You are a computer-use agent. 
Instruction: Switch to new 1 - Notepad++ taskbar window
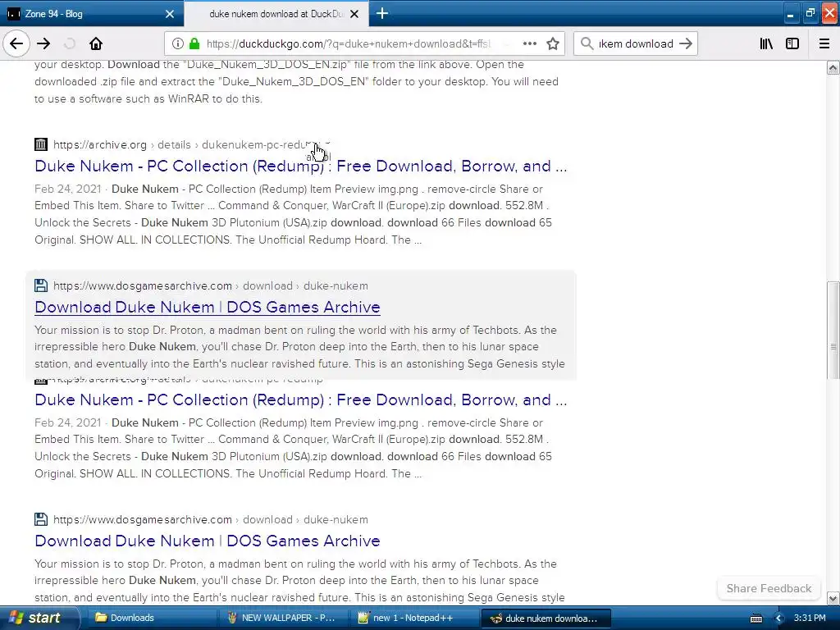coord(414,618)
